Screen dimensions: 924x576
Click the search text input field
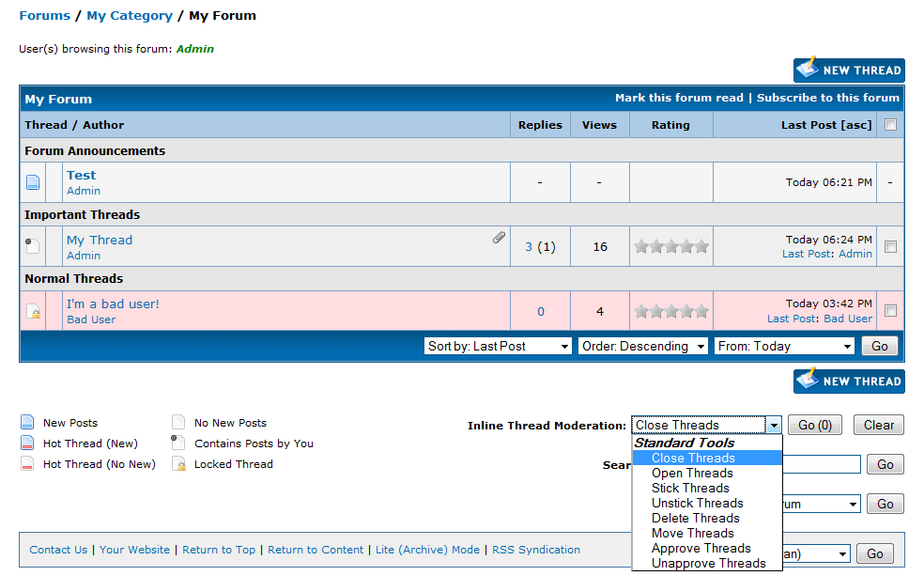click(822, 464)
